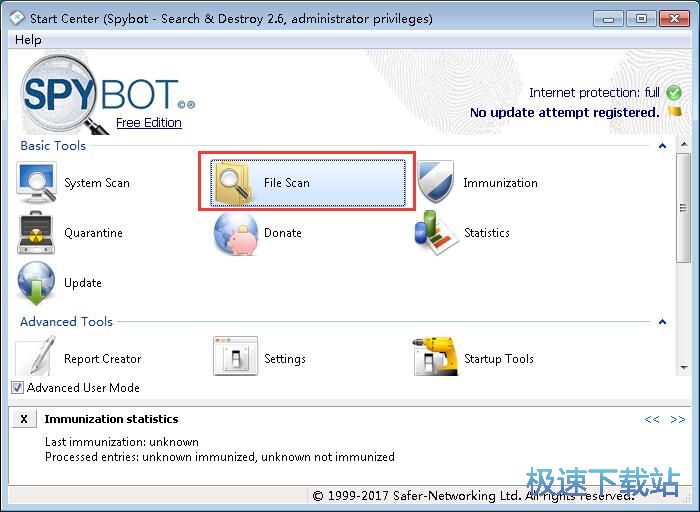The width and height of the screenshot is (700, 512).
Task: Click 'Internet protection: full' text
Action: click(x=594, y=93)
